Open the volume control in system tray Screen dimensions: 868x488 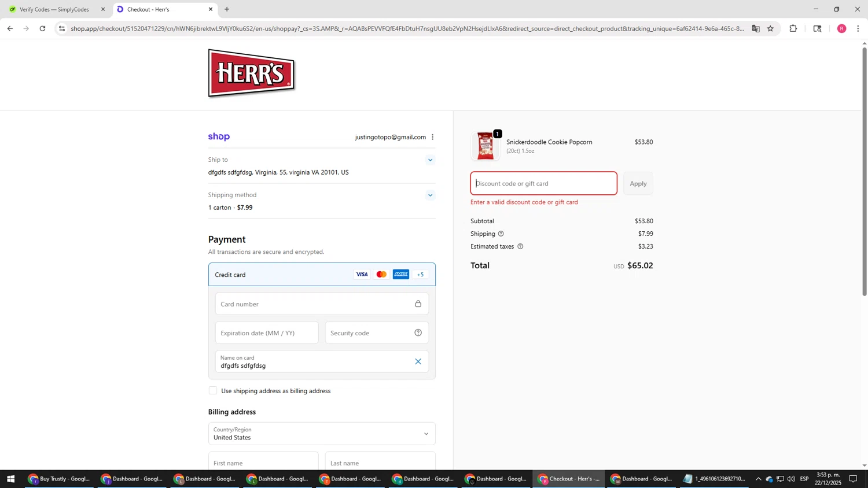point(790,479)
